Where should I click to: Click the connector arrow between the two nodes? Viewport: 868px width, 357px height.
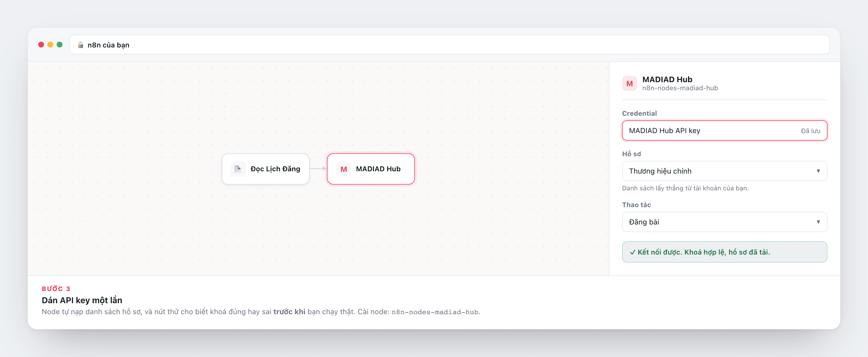point(318,168)
